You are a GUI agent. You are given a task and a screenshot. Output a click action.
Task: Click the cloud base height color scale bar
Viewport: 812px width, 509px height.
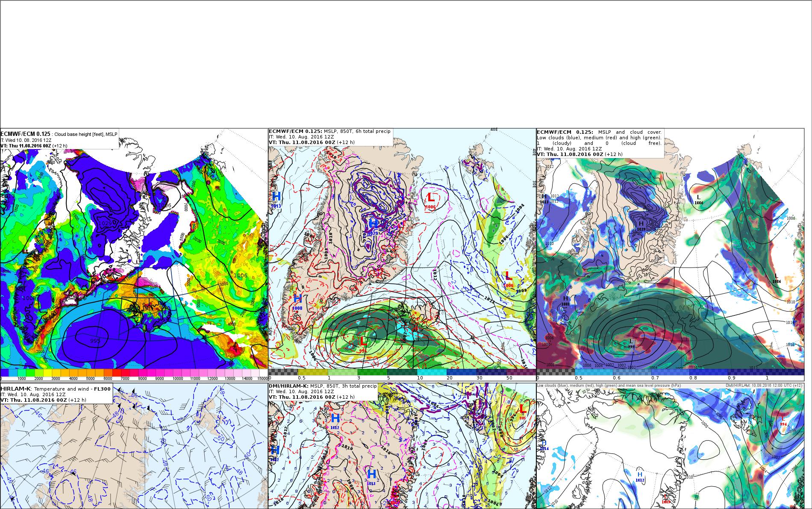click(134, 373)
